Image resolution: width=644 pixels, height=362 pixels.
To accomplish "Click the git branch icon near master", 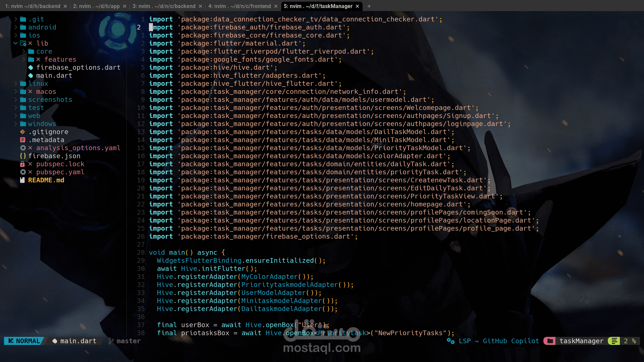I will click(111, 341).
